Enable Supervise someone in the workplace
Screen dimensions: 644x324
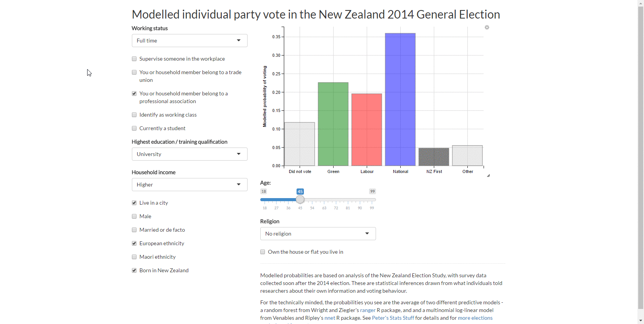[x=134, y=59]
